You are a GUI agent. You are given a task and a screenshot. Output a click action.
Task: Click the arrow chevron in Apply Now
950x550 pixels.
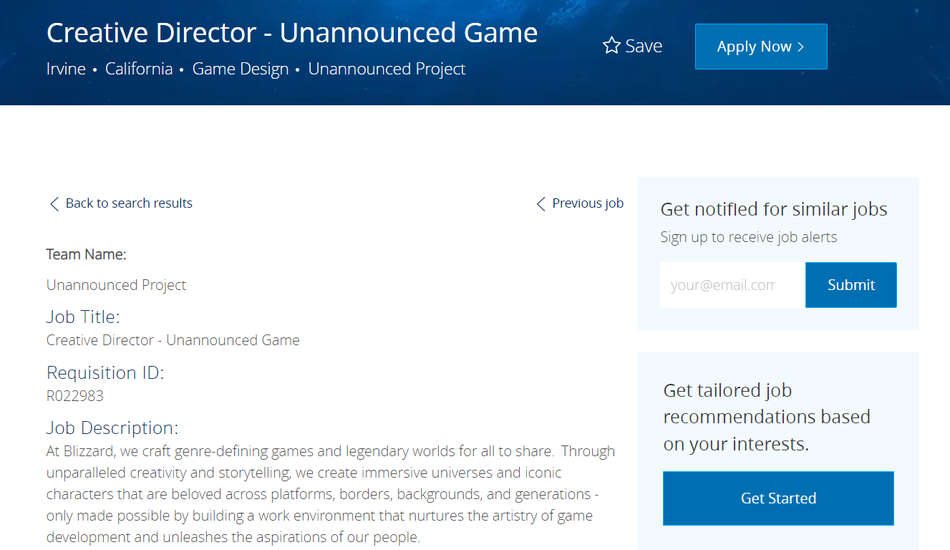(801, 47)
